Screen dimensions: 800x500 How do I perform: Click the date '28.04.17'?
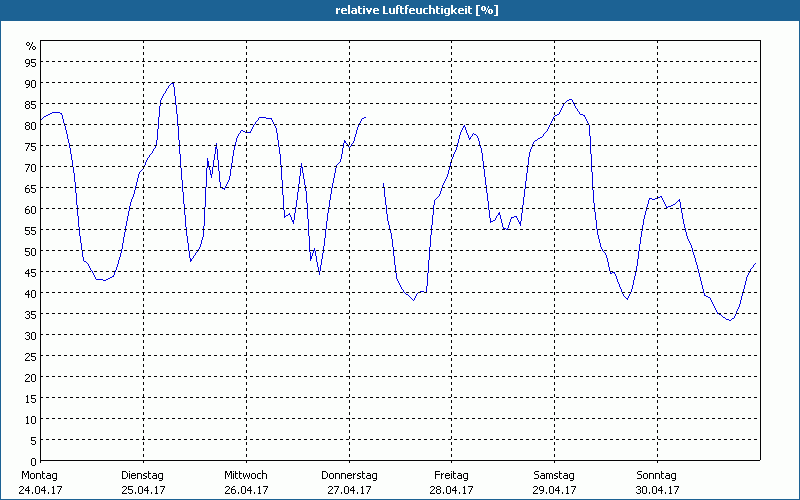(452, 490)
